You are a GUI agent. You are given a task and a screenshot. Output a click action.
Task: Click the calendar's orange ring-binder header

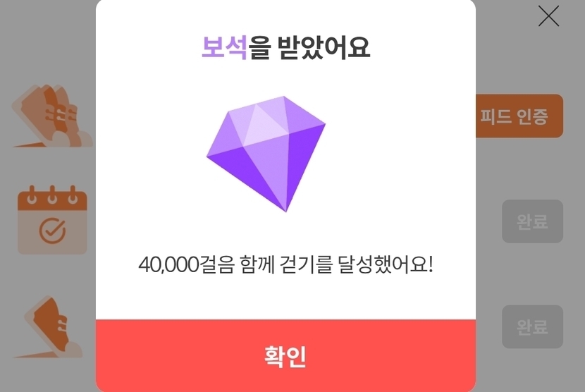(x=52, y=198)
